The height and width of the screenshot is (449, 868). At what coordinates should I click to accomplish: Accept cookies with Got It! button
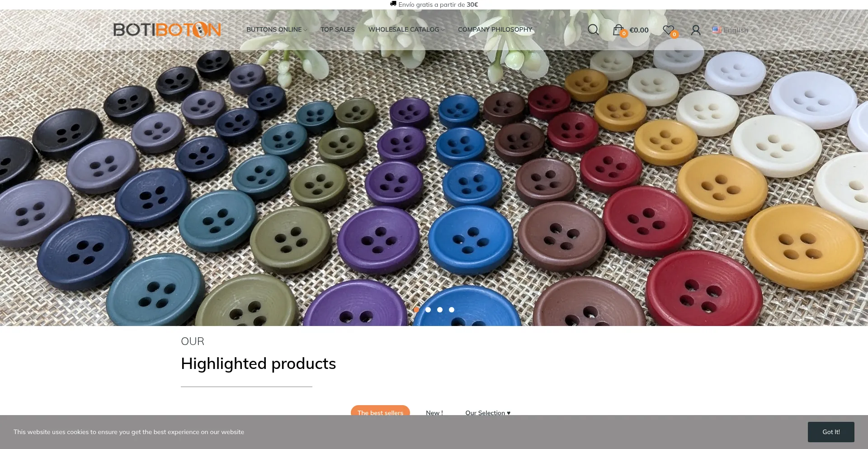click(x=831, y=432)
